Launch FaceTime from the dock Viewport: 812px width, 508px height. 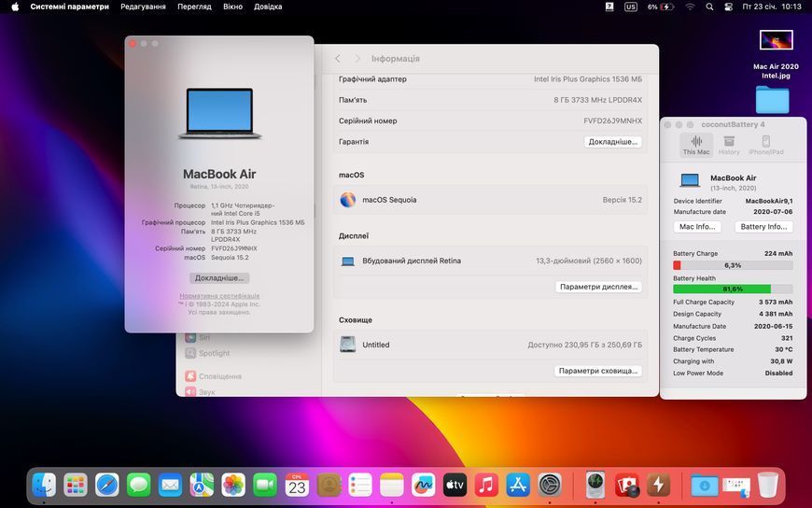pyautogui.click(x=265, y=486)
